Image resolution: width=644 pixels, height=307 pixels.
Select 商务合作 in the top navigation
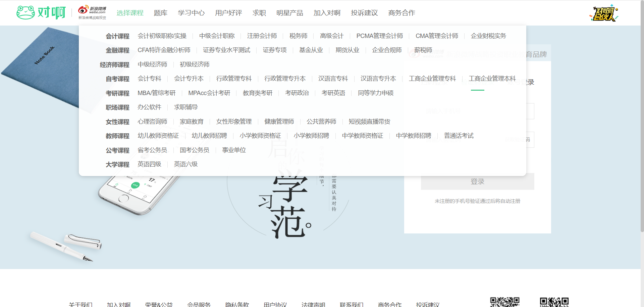(401, 13)
